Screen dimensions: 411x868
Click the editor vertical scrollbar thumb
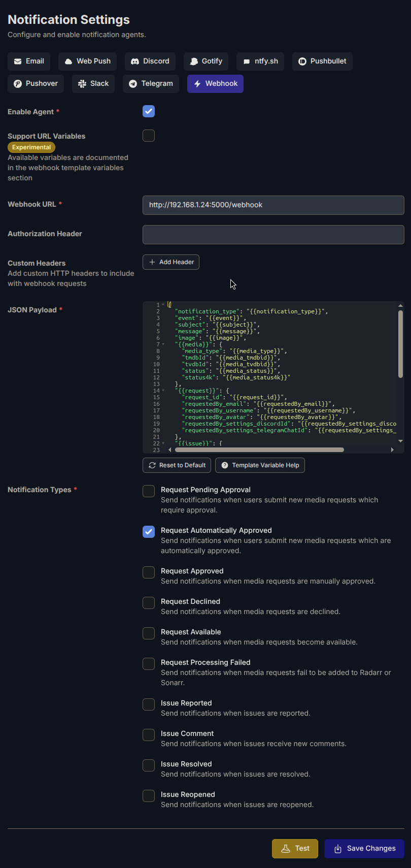click(x=400, y=344)
